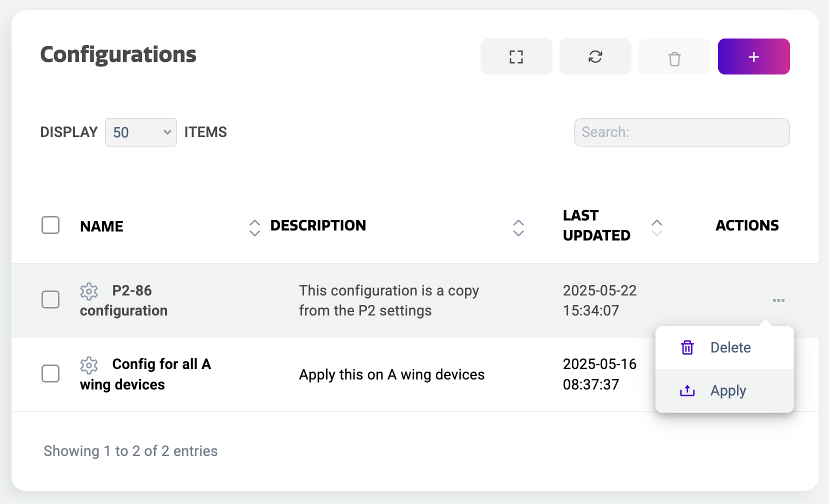The height and width of the screenshot is (504, 829).
Task: Choose Apply from the actions menu
Action: click(x=728, y=390)
